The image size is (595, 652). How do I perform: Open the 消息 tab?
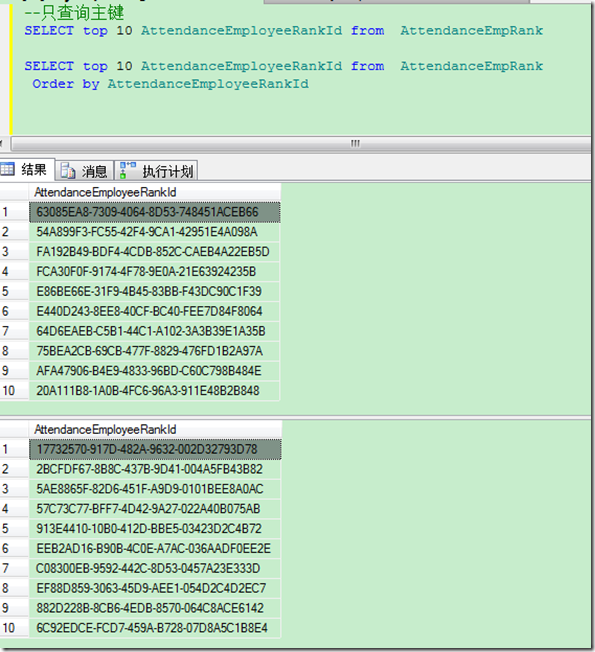point(84,170)
